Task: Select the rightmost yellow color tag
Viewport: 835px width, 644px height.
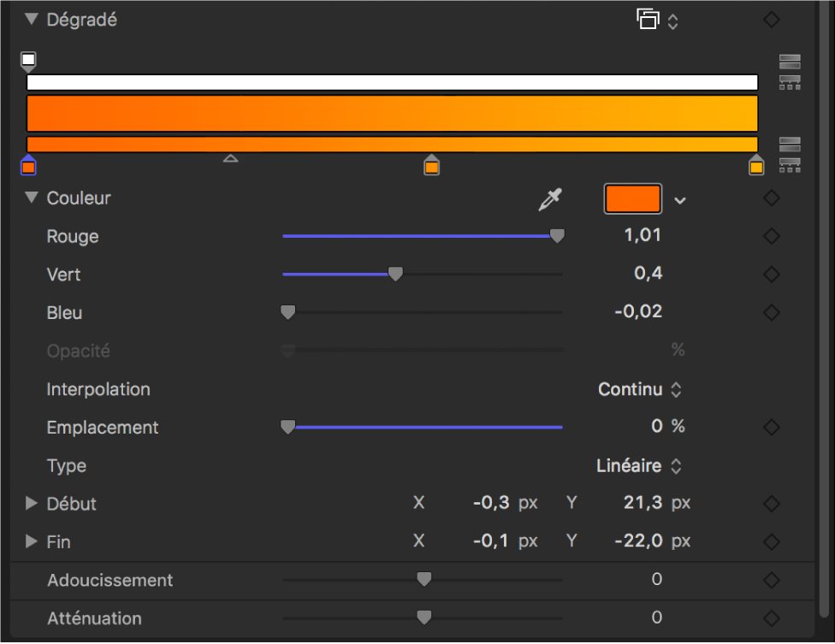Action: [756, 166]
